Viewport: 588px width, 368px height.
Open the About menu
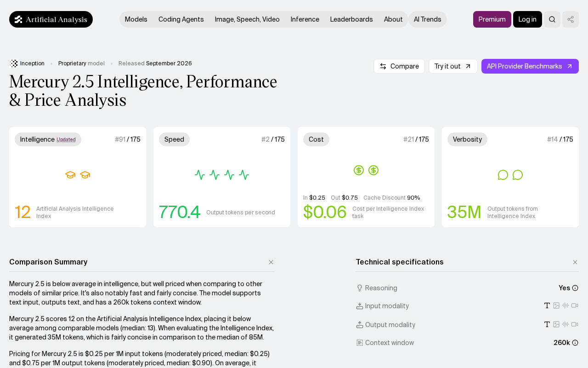tap(393, 19)
